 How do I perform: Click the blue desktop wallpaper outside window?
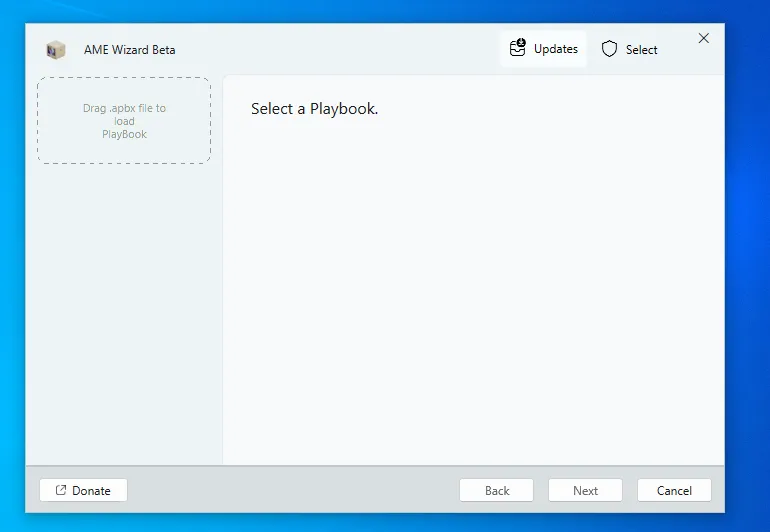tap(747, 300)
